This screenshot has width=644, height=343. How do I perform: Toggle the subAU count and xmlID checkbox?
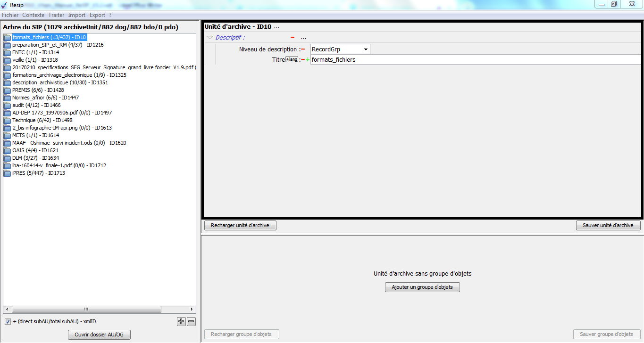tap(8, 321)
